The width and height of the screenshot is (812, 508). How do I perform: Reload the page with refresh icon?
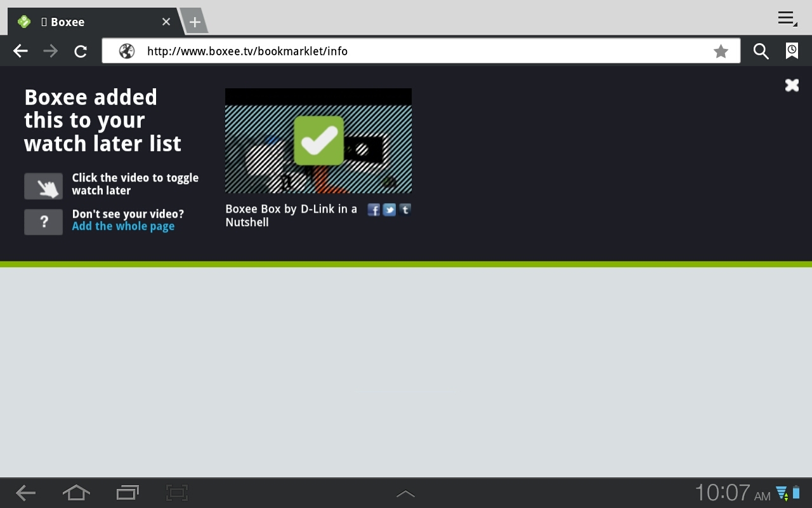click(81, 51)
